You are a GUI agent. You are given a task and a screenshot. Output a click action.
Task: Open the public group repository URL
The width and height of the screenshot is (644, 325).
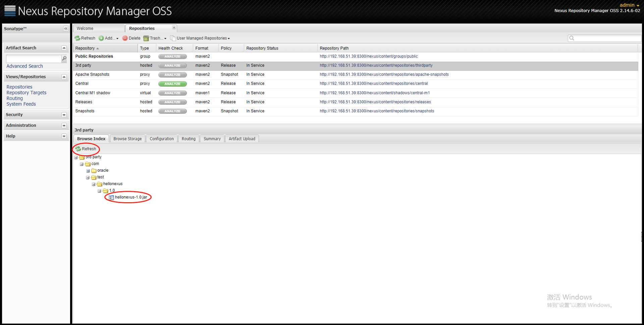pos(369,56)
